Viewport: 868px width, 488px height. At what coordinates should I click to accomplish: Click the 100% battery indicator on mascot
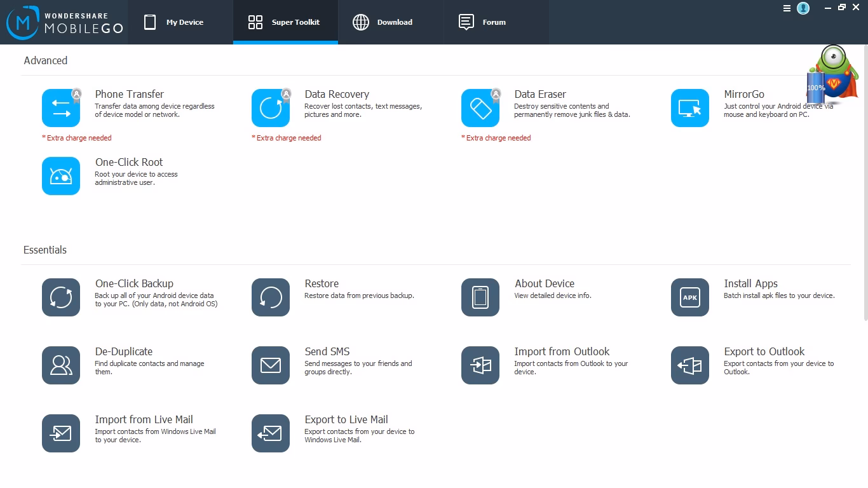point(816,88)
